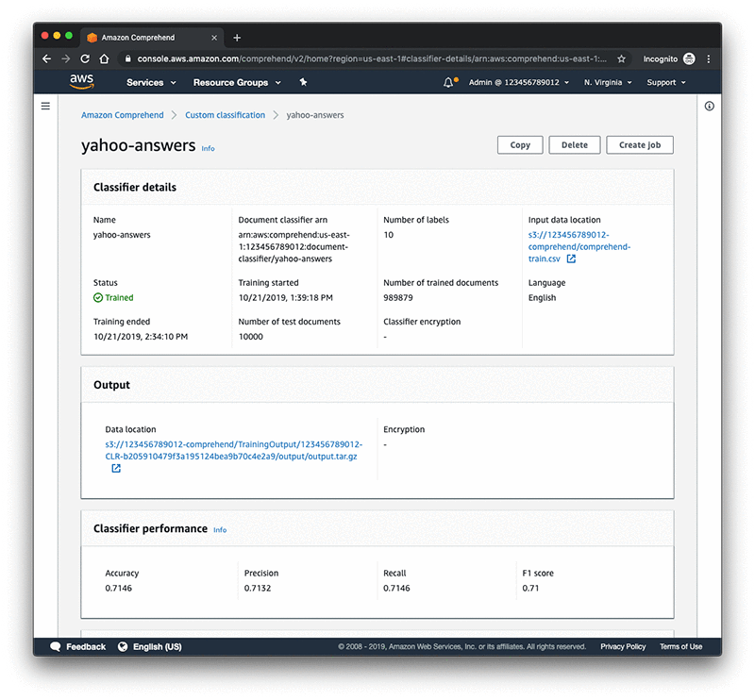Click the Copy button
Image resolution: width=755 pixels, height=700 pixels.
coord(520,145)
